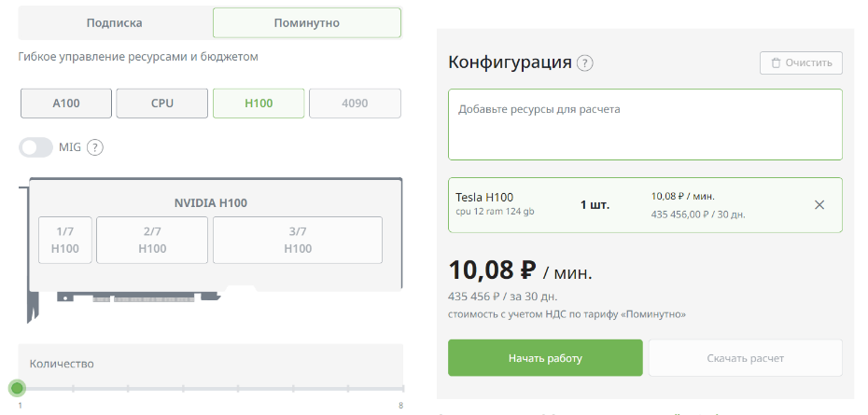Viewport: 868px width, 415px height.
Task: Select the Поминутно billing tab
Action: click(x=306, y=22)
